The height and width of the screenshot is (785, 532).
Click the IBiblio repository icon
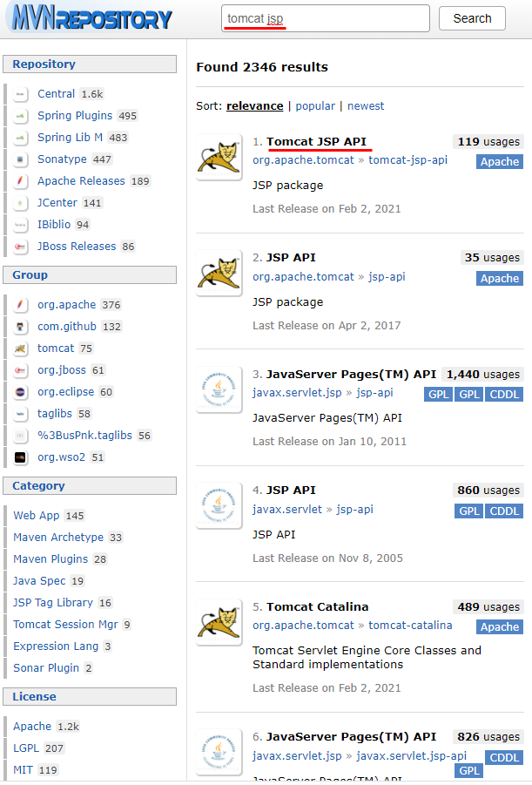[20, 225]
